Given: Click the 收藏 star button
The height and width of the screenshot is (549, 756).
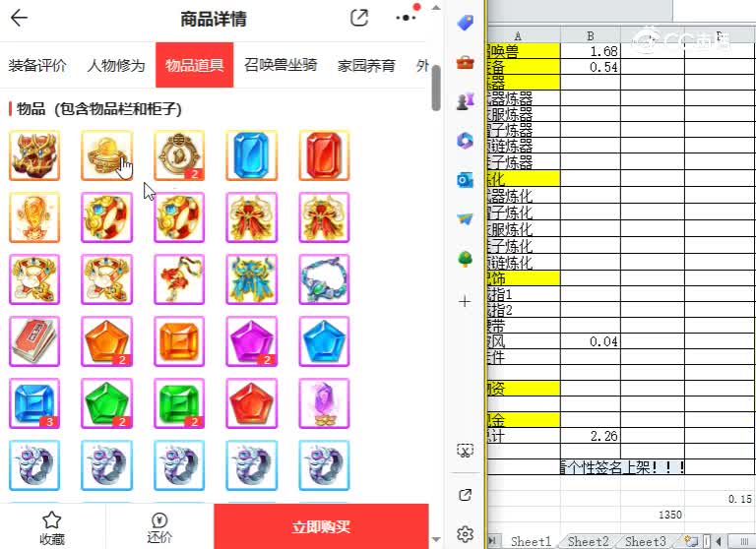Looking at the screenshot, I should (52, 527).
